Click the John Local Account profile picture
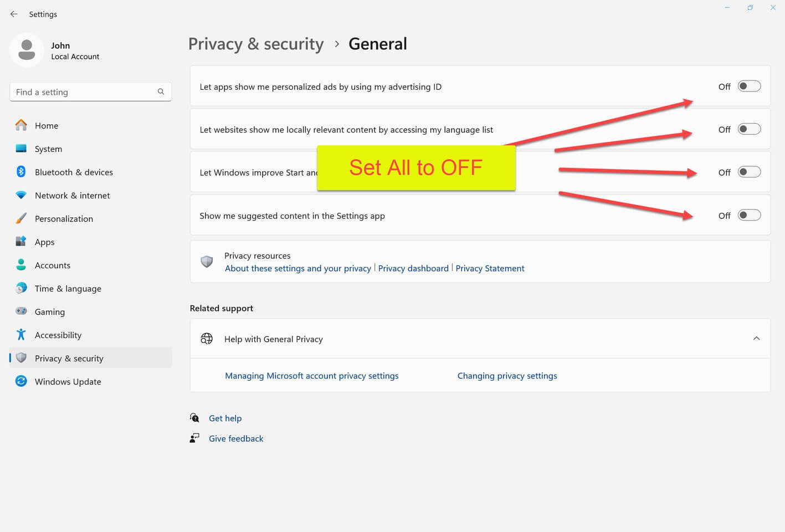Viewport: 785px width, 532px height. pos(27,50)
